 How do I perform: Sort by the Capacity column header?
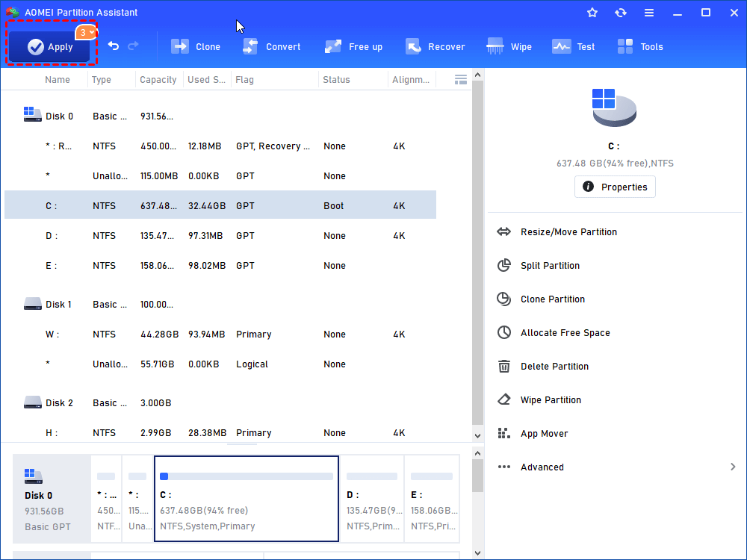point(158,80)
